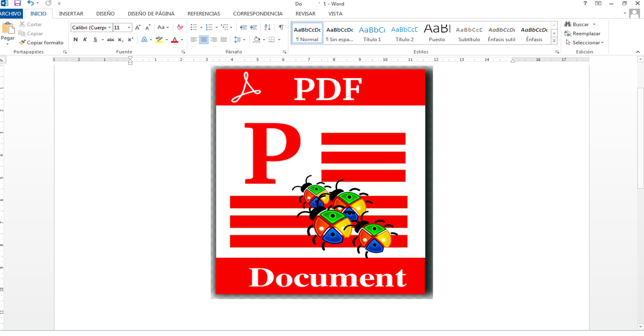The width and height of the screenshot is (644, 336).
Task: Toggle superscript x2 formatting
Action: point(130,40)
